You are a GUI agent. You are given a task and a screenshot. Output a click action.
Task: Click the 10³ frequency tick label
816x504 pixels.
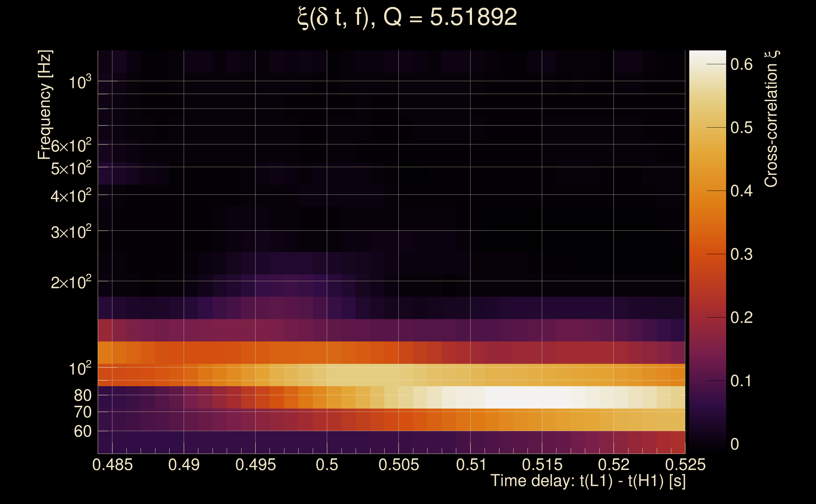[79, 82]
